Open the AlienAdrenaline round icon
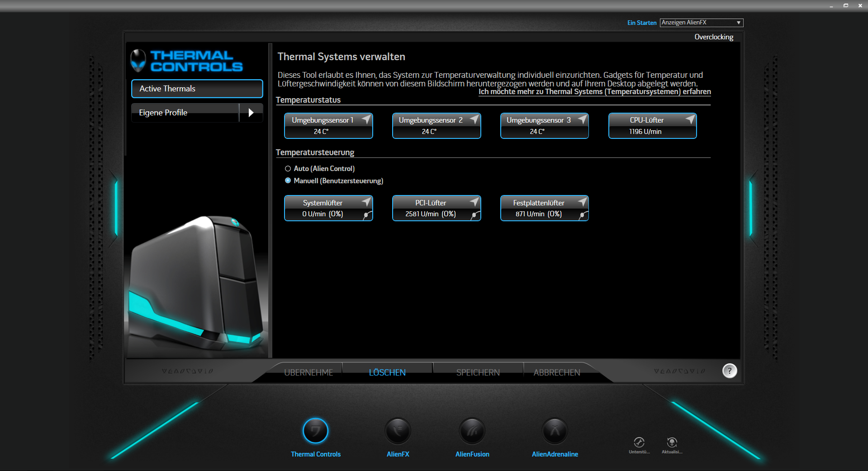The width and height of the screenshot is (868, 471). pos(555,430)
